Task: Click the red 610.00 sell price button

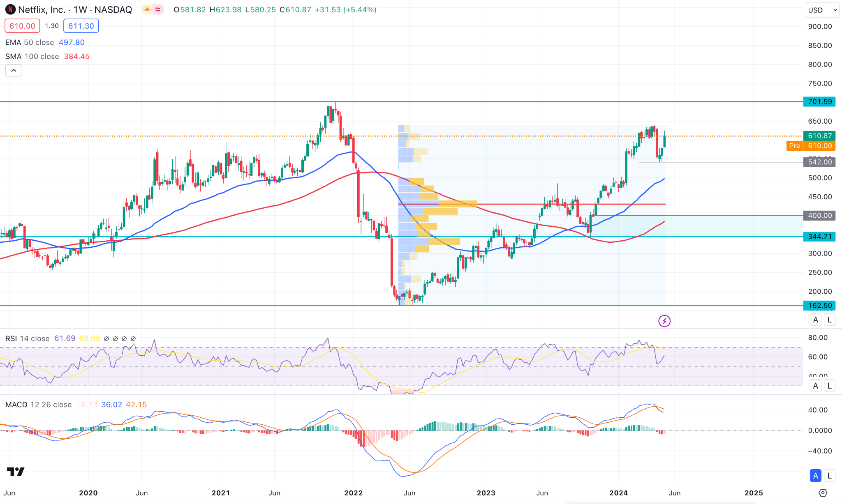Action: tap(22, 26)
